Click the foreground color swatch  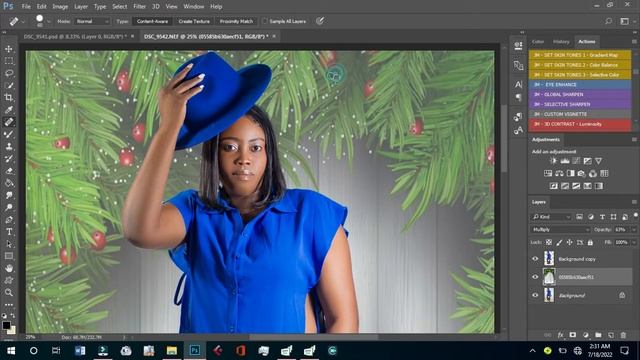(6, 325)
